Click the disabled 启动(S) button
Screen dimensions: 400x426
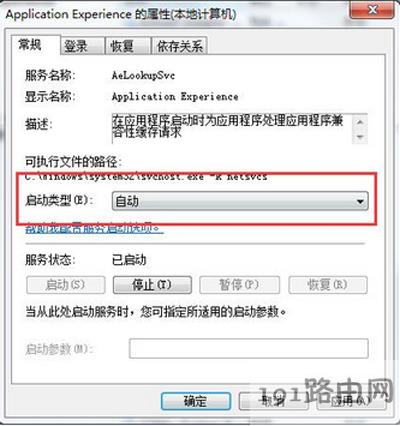click(66, 285)
